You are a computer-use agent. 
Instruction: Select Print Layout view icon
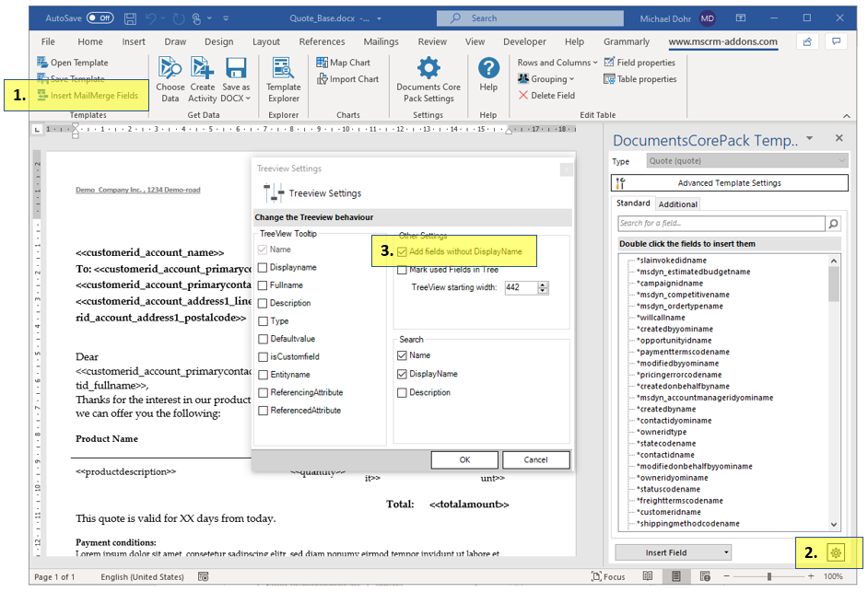click(x=676, y=576)
